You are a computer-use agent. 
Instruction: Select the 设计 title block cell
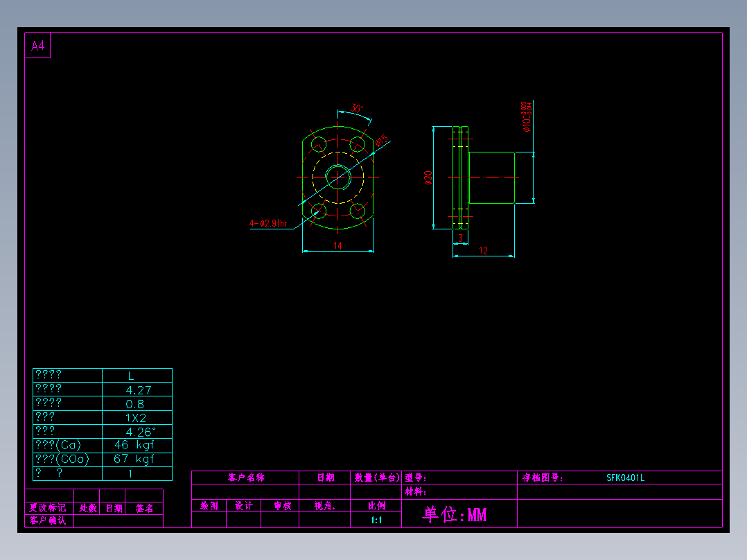tap(244, 506)
